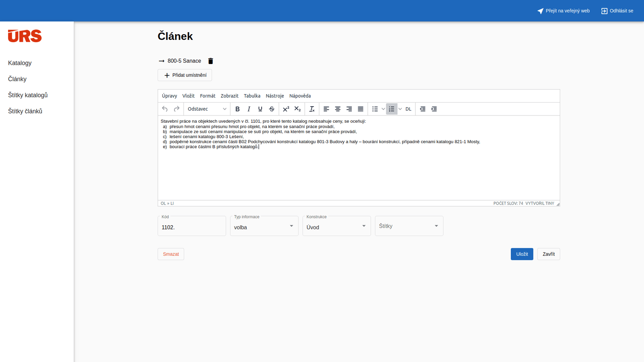Toggle italic formatting
This screenshot has width=644, height=362.
click(249, 109)
